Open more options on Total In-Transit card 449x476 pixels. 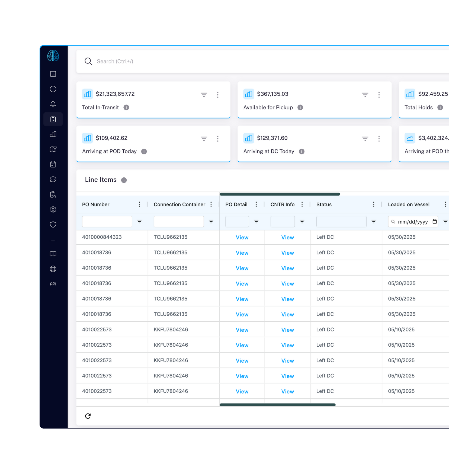[x=218, y=95]
